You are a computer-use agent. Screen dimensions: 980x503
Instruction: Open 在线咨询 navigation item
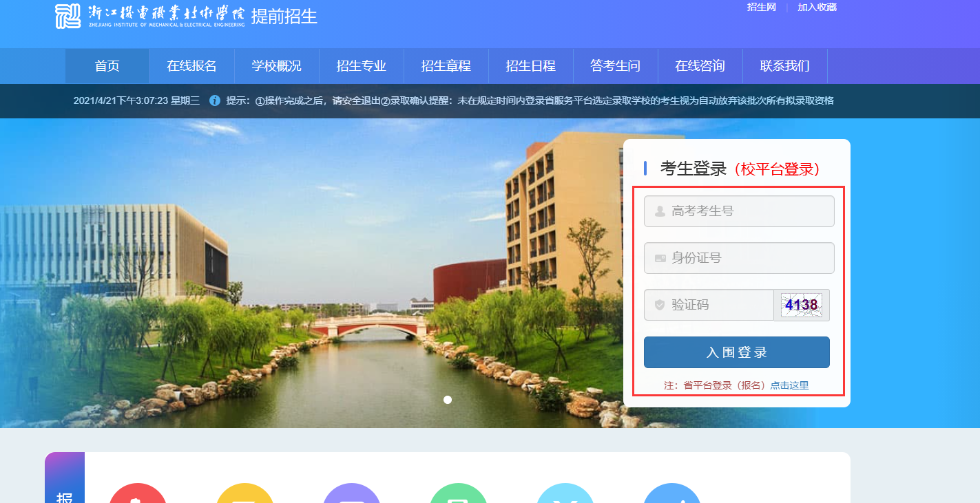[700, 66]
